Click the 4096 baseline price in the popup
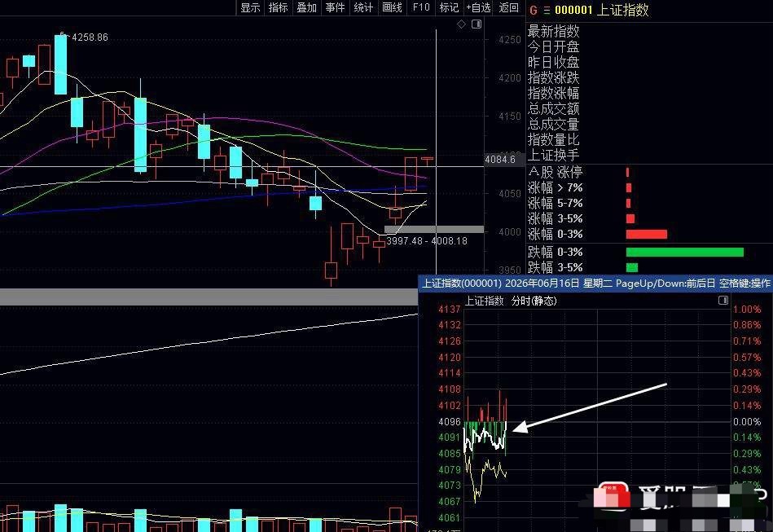The width and height of the screenshot is (773, 532). coord(450,421)
